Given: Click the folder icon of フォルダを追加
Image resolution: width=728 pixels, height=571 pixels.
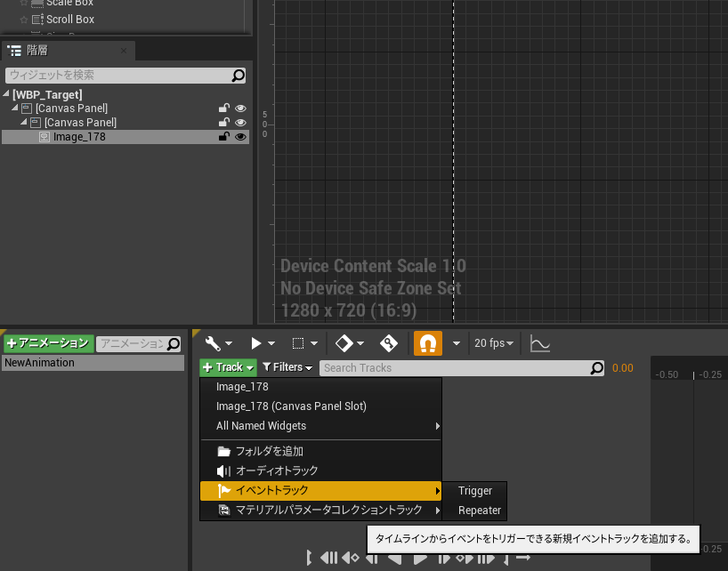Looking at the screenshot, I should pos(223,451).
